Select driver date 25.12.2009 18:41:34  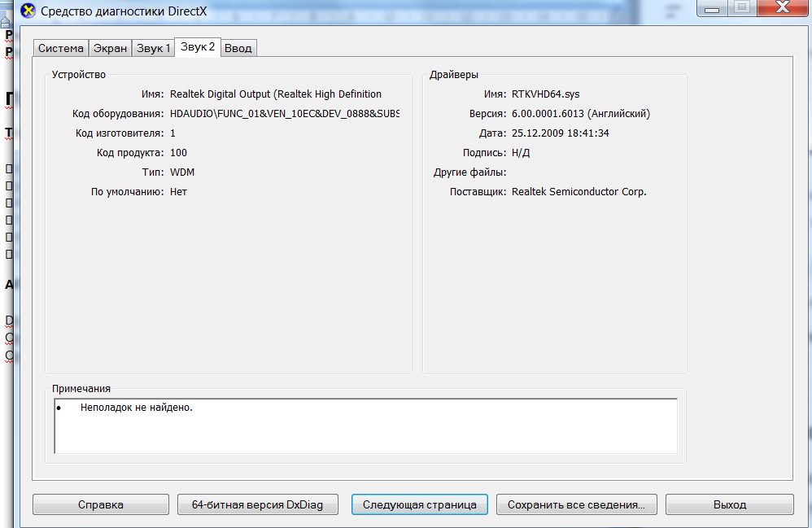pyautogui.click(x=561, y=133)
